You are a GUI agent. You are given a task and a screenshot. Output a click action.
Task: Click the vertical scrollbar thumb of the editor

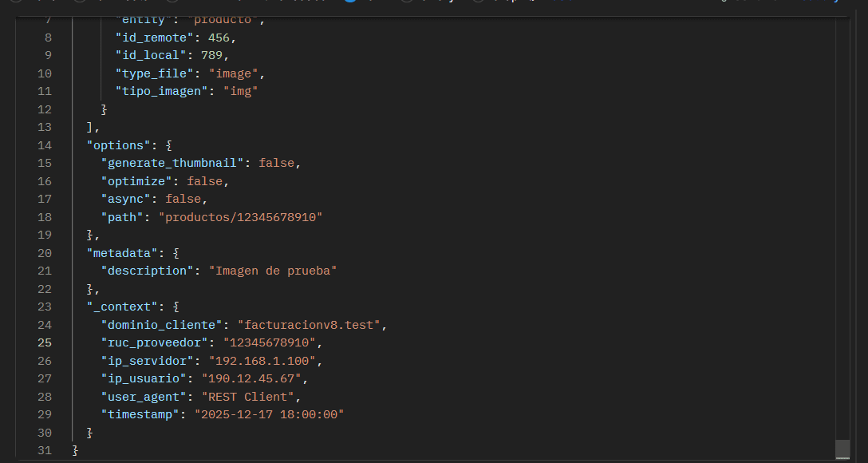pyautogui.click(x=842, y=449)
